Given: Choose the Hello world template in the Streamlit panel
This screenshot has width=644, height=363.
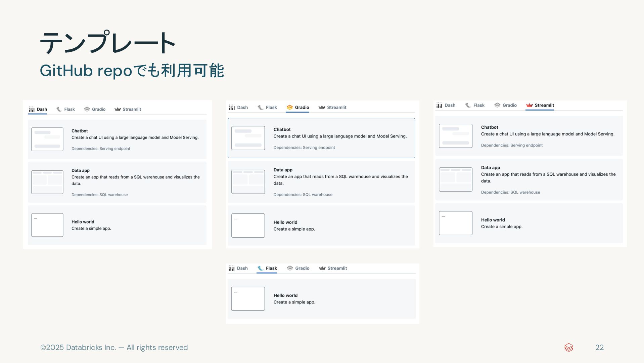Looking at the screenshot, I should click(529, 223).
